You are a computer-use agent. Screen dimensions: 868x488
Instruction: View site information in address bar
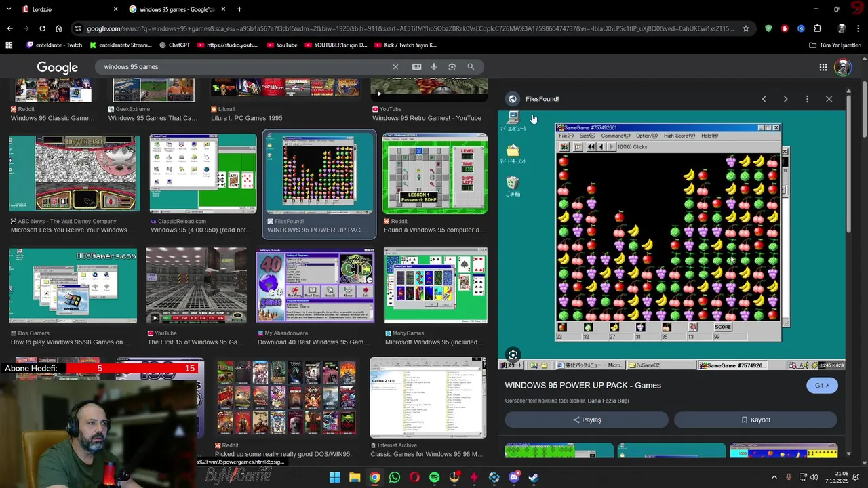coord(79,28)
